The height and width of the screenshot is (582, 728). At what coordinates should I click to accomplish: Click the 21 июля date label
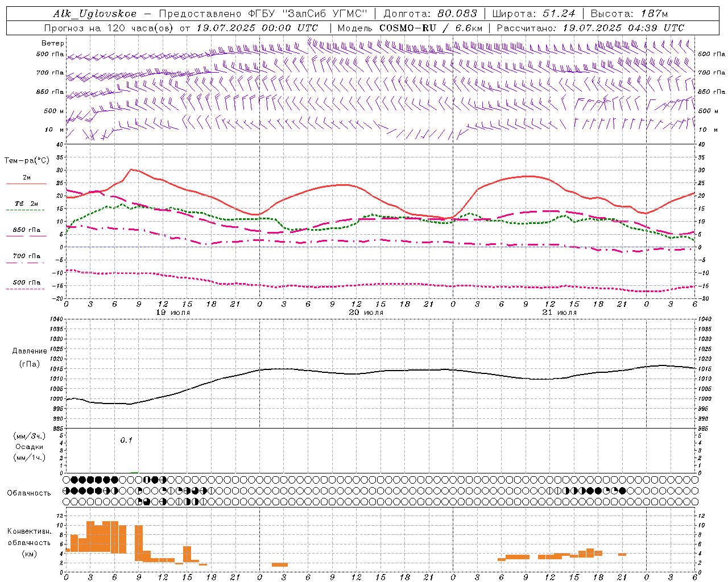coord(560,312)
